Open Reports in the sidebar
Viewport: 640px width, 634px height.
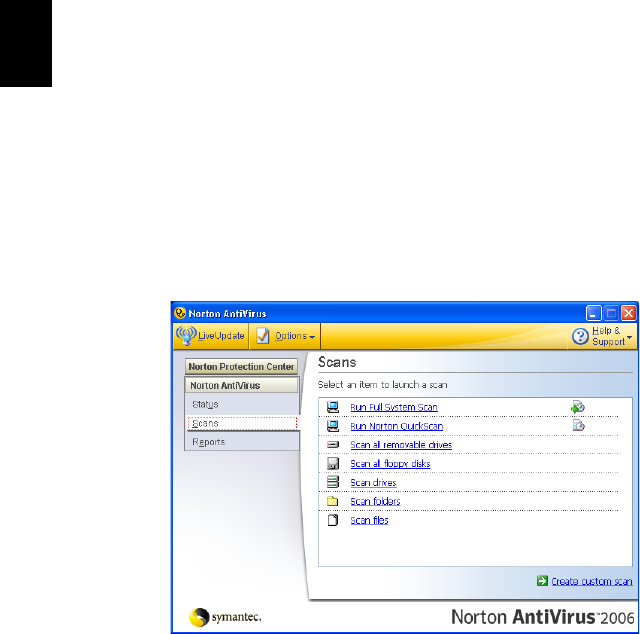pos(209,442)
